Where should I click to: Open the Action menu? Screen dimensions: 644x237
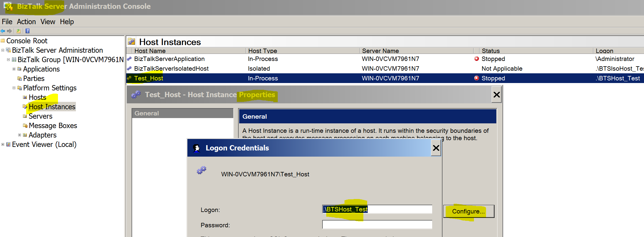26,22
